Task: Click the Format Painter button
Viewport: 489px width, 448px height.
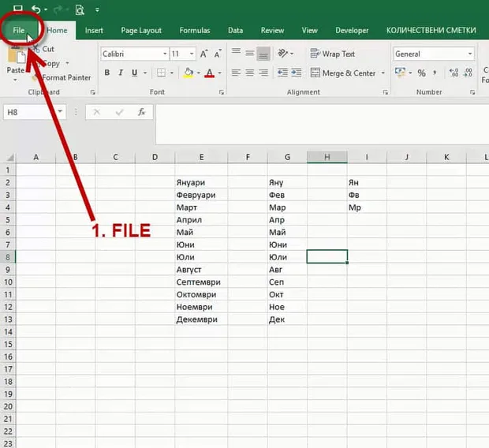Action: tap(62, 77)
